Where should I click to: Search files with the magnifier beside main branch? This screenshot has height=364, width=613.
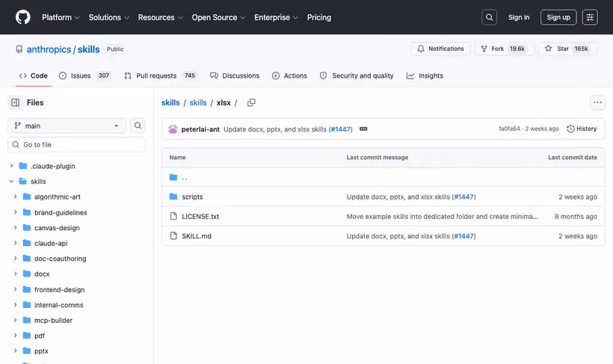click(138, 126)
